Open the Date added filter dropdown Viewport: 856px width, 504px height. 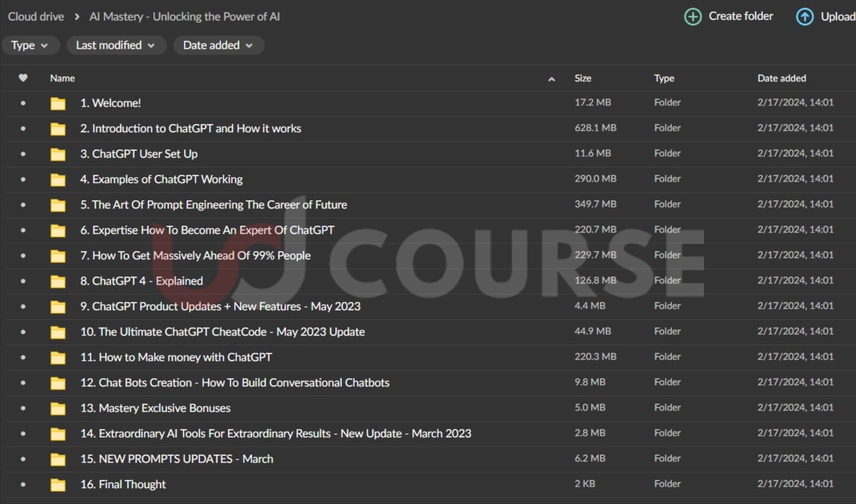(218, 45)
